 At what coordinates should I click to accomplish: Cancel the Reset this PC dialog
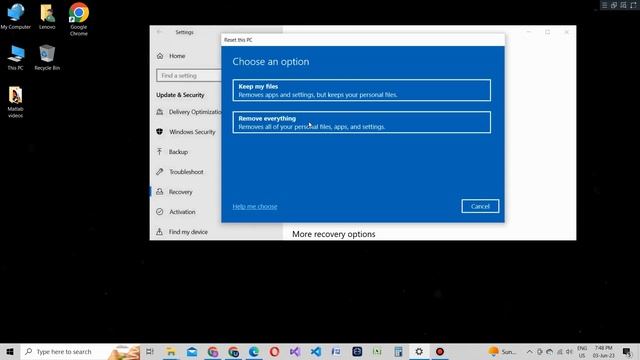coord(480,206)
